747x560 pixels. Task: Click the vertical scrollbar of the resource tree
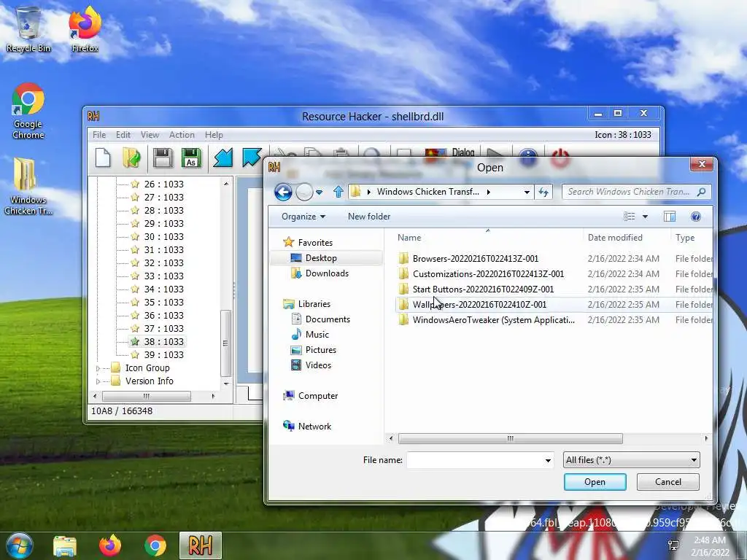[226, 343]
